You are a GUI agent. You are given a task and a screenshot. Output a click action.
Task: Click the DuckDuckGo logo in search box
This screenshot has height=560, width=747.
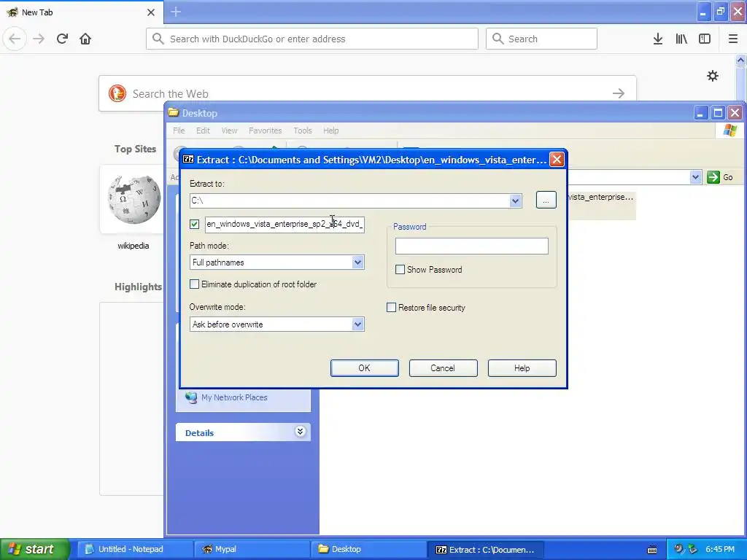(x=117, y=93)
